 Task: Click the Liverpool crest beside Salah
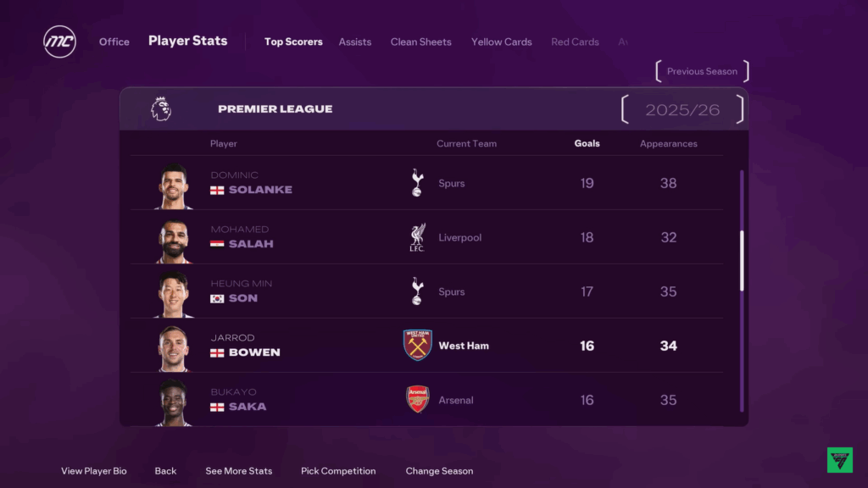click(417, 237)
